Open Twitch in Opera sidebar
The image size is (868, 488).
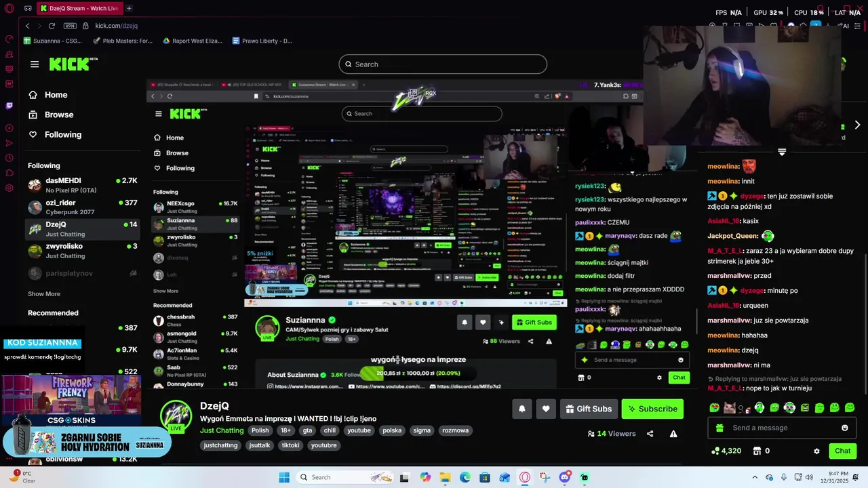point(9,106)
